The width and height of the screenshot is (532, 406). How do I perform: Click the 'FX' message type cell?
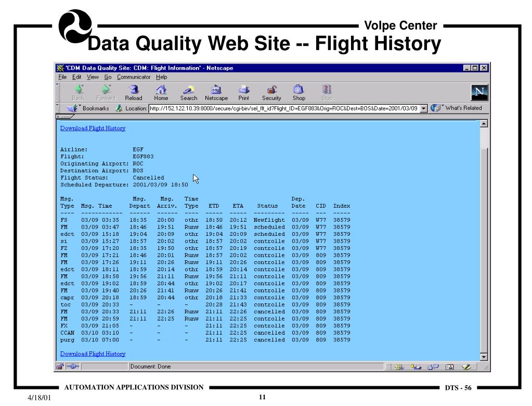(64, 325)
